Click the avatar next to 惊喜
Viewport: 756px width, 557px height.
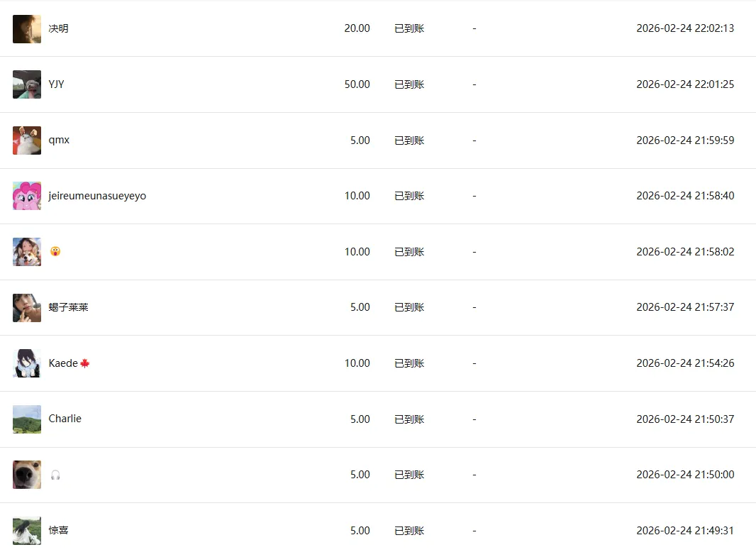27,531
